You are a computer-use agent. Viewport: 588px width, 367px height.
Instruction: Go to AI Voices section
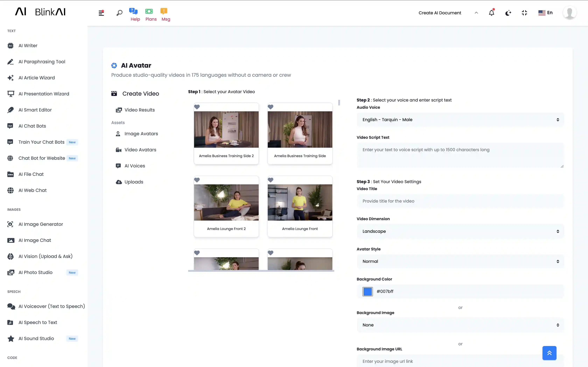pos(135,166)
